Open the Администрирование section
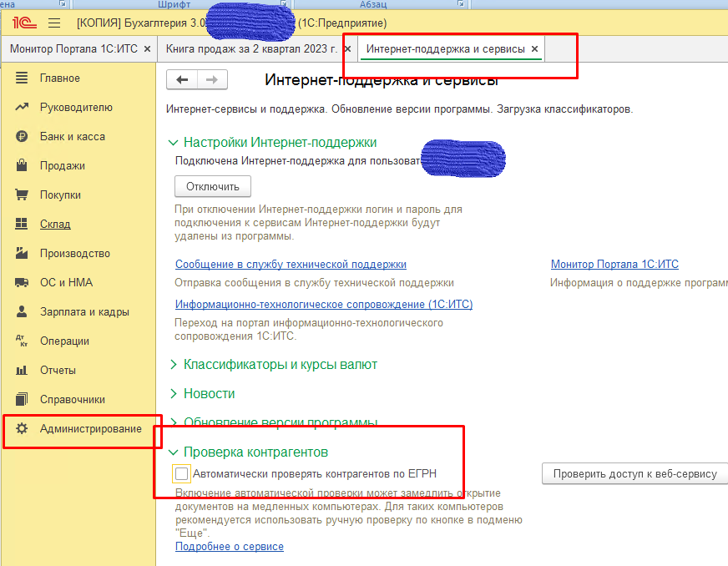The image size is (728, 566). [x=90, y=428]
